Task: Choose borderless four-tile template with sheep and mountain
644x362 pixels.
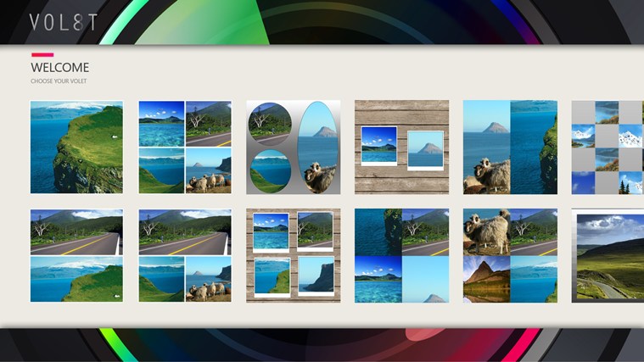Action: 510,255
